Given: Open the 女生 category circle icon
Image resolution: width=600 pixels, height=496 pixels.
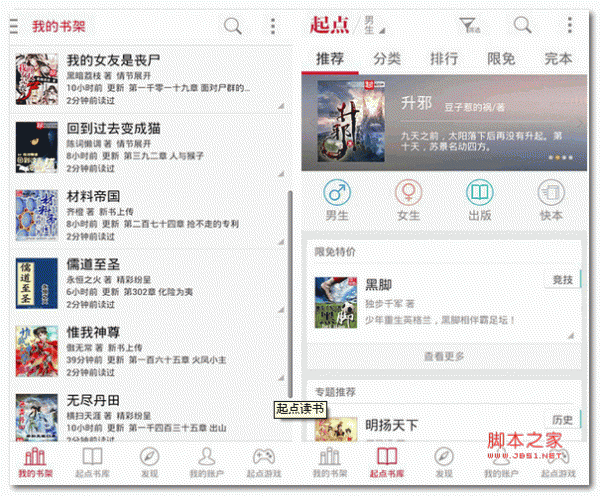Looking at the screenshot, I should click(x=408, y=193).
